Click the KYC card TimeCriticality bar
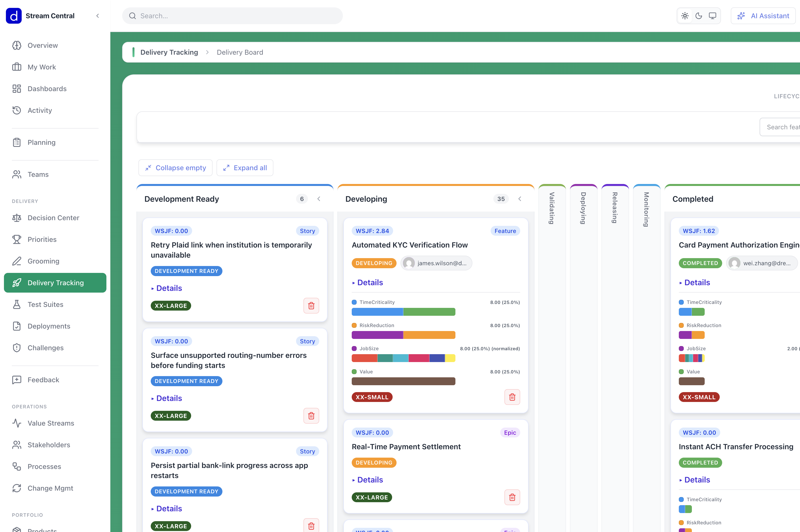The image size is (800, 532). pos(403,312)
